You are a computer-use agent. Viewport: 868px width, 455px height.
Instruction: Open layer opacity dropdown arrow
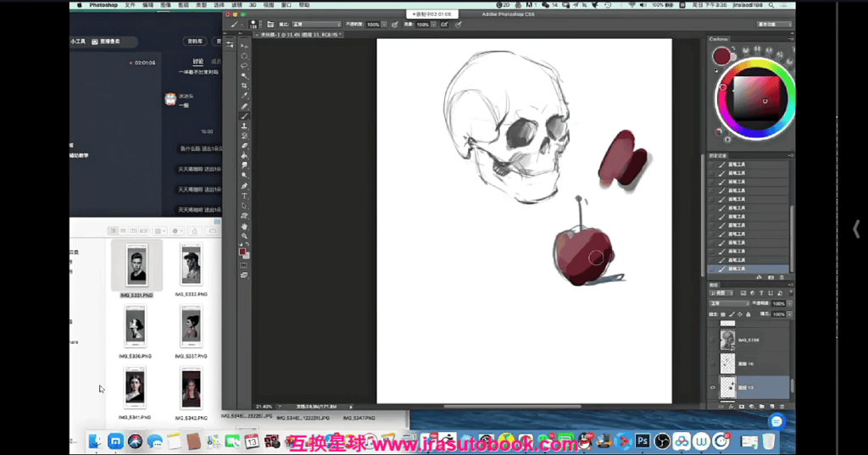click(789, 303)
